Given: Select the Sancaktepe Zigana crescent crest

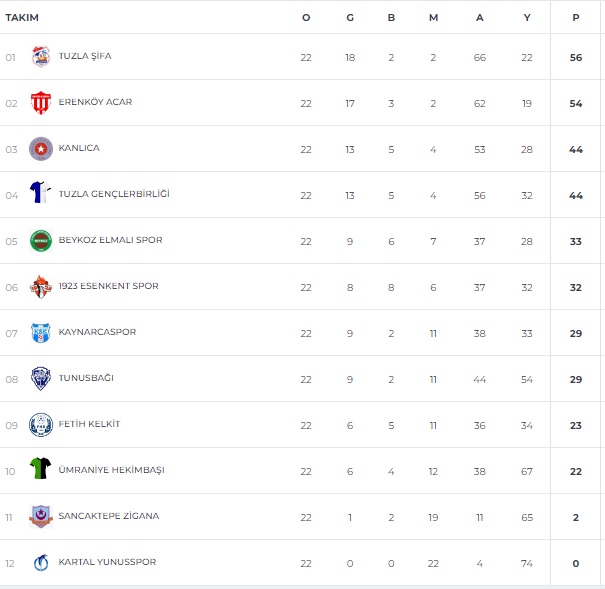Looking at the screenshot, I should coord(41,516).
